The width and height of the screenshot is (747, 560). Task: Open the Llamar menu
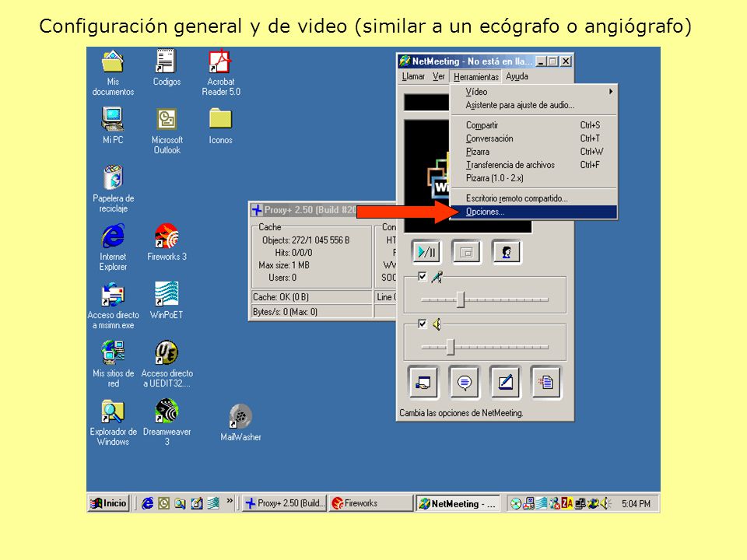tap(413, 76)
